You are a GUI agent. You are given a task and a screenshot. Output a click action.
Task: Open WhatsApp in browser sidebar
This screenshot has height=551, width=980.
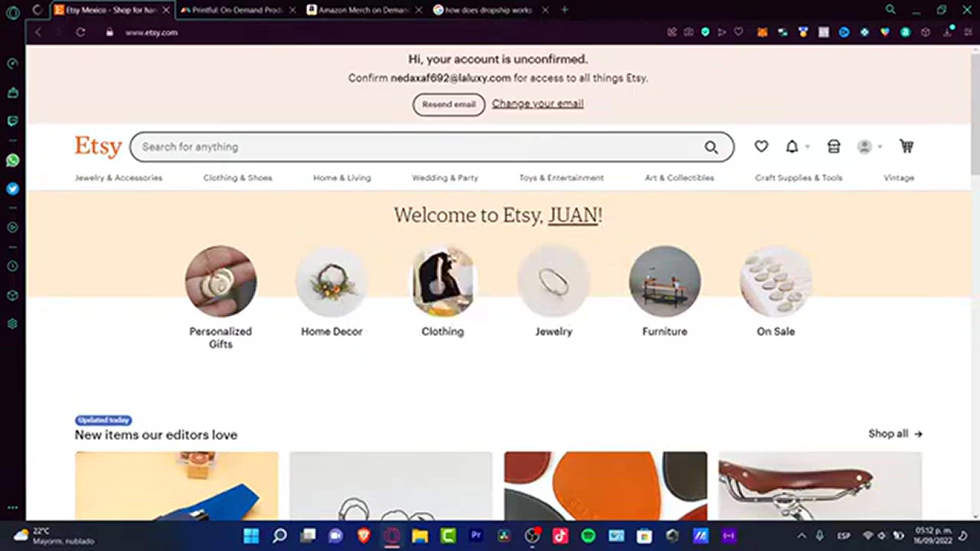13,160
